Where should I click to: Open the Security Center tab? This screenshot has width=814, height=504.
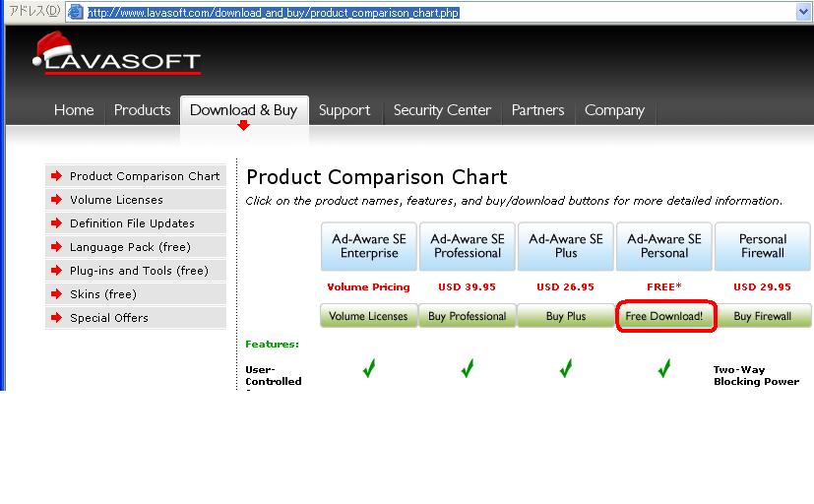coord(442,110)
